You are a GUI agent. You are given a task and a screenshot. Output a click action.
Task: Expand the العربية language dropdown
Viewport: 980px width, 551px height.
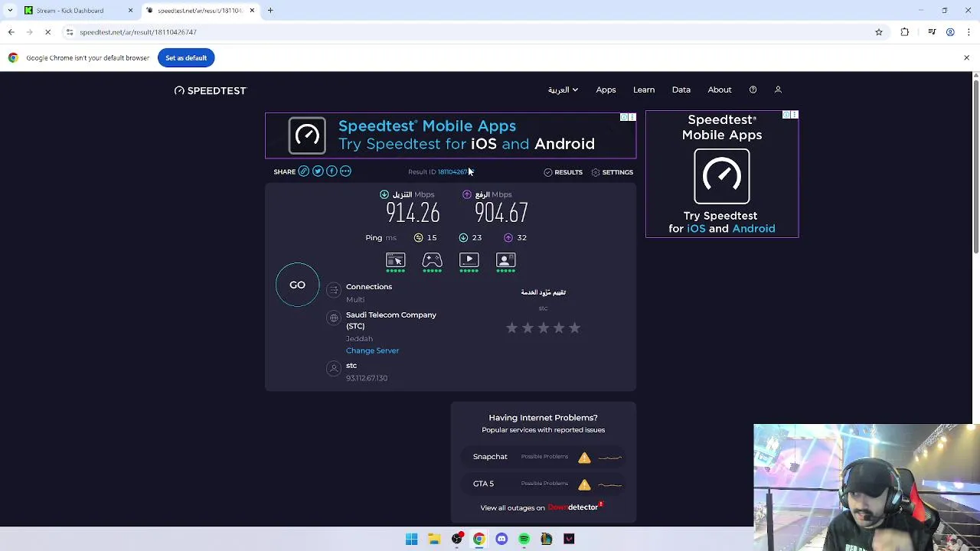(x=563, y=90)
